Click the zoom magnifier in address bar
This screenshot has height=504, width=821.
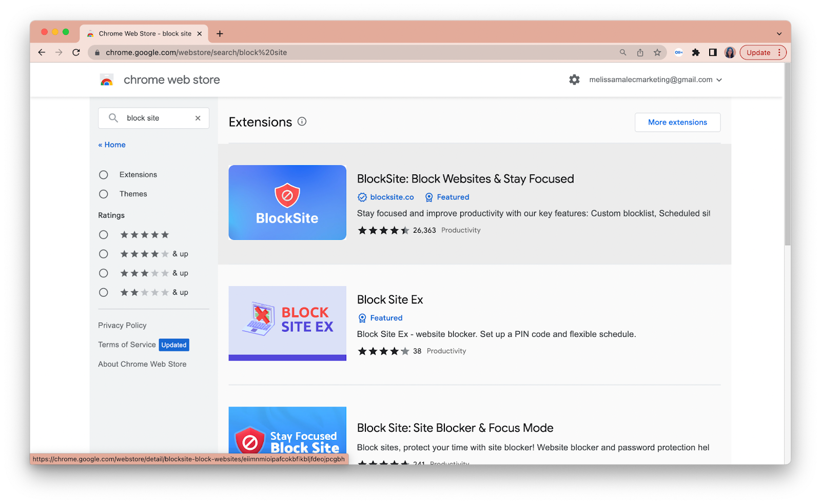623,52
